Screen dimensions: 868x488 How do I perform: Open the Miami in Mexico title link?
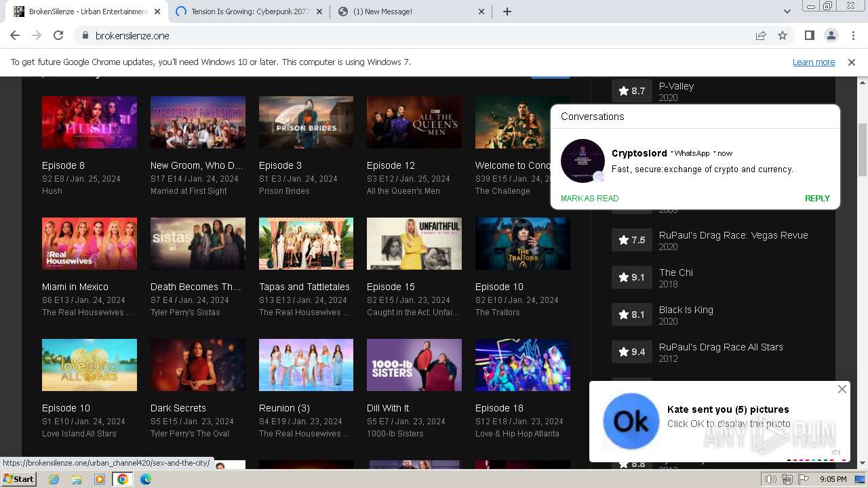(75, 287)
